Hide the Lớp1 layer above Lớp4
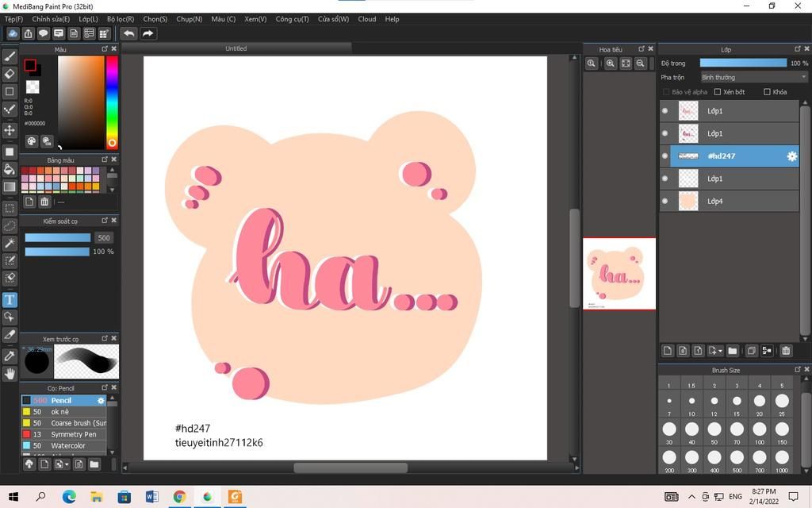Viewport: 812px width, 508px height. coord(665,179)
